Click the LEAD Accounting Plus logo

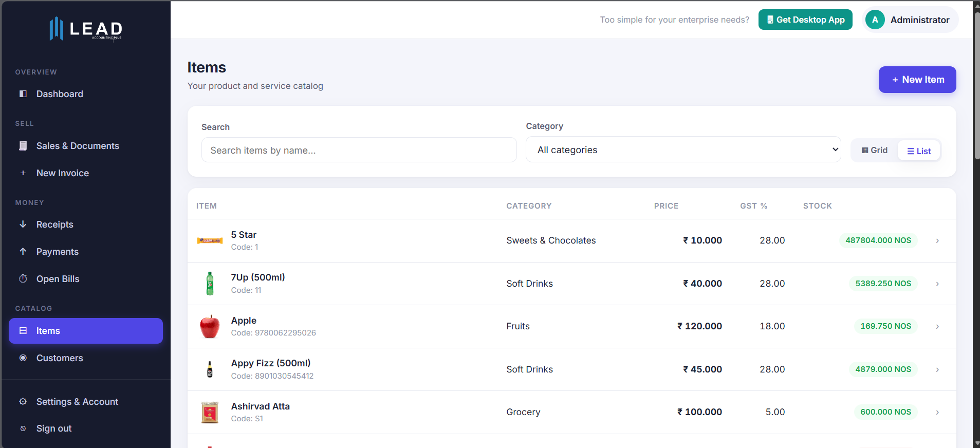(x=86, y=29)
